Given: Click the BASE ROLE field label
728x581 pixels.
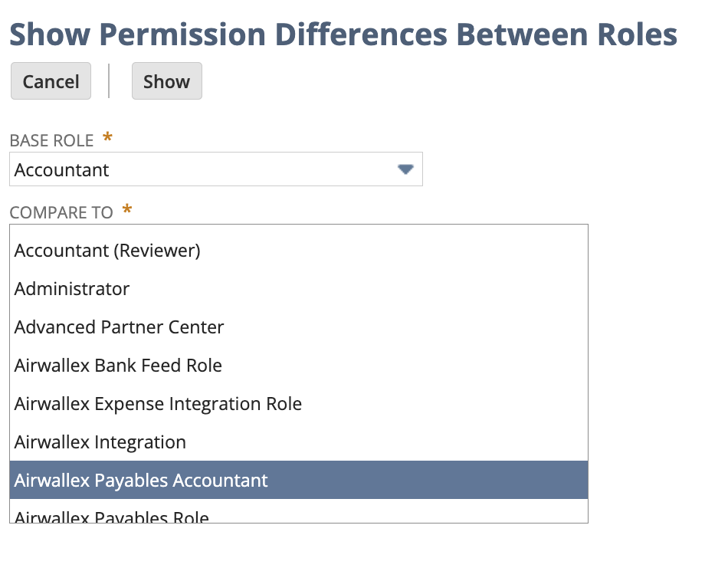Looking at the screenshot, I should click(51, 141).
